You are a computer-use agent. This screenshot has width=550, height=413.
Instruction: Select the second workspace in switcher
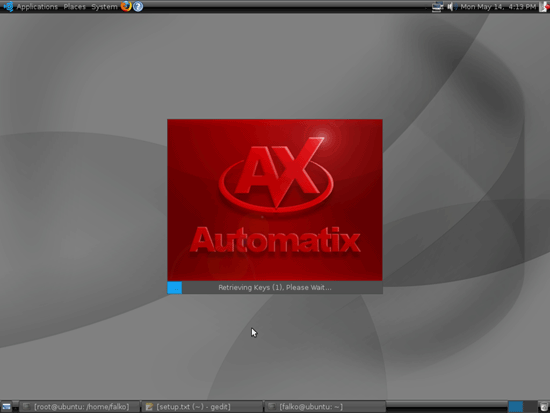[530, 407]
